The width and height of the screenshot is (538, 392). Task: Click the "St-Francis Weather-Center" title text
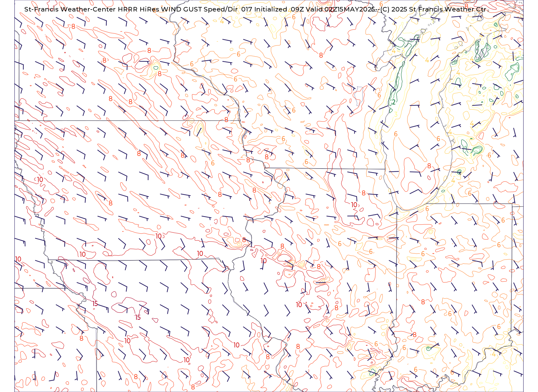pos(70,9)
